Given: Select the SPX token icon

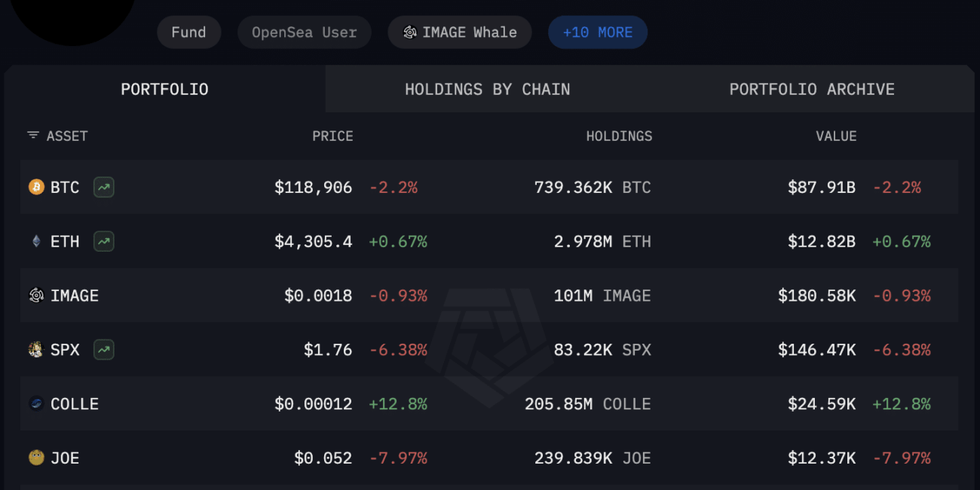Looking at the screenshot, I should click(36, 350).
